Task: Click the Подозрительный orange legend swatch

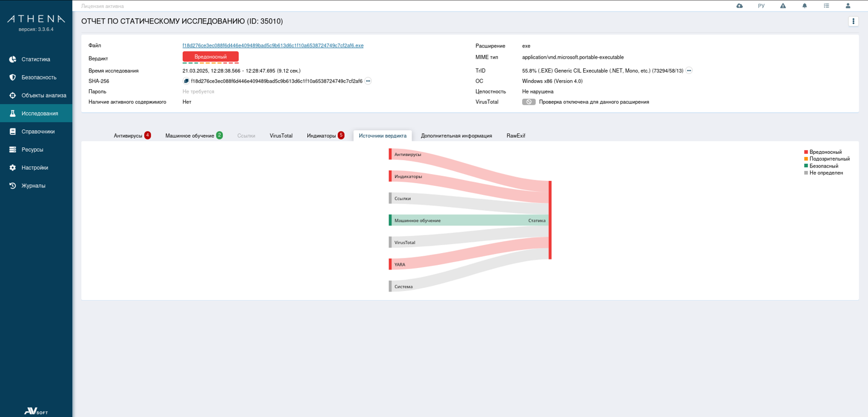Action: (x=806, y=159)
